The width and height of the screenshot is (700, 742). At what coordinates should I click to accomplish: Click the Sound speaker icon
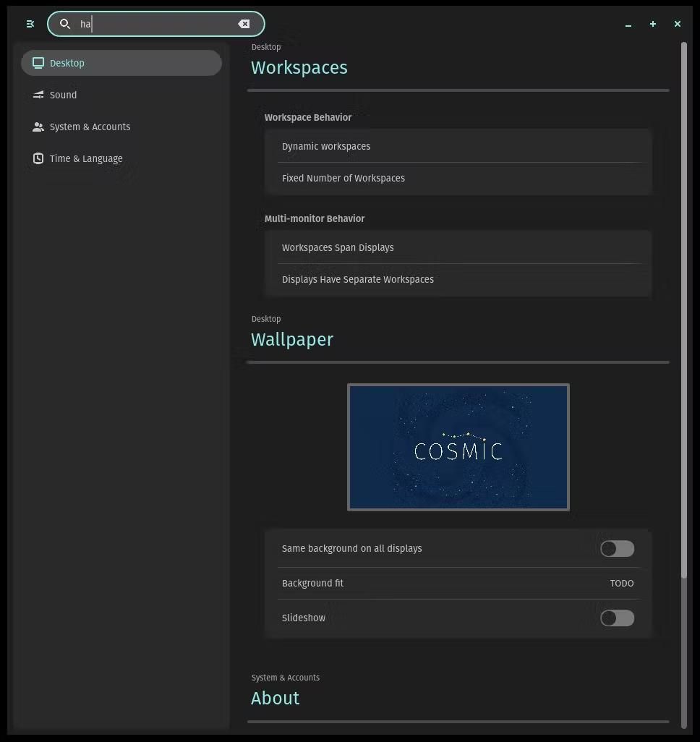point(38,95)
